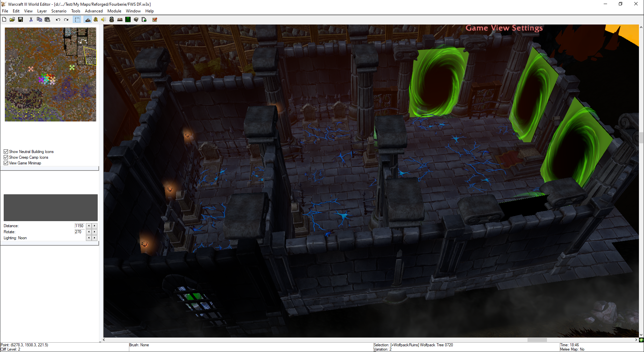644x352 pixels.
Task: Click the minimap preview
Action: (50, 74)
